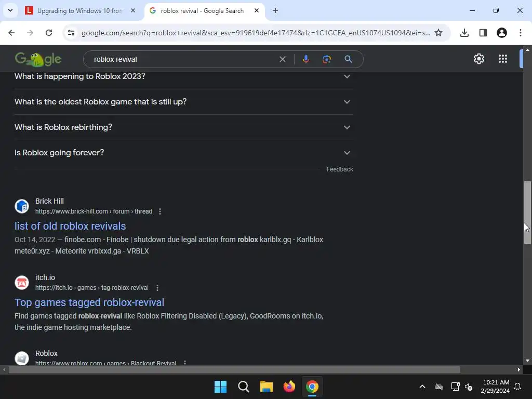Image resolution: width=532 pixels, height=399 pixels.
Task: Open the Google apps grid
Action: tap(503, 59)
